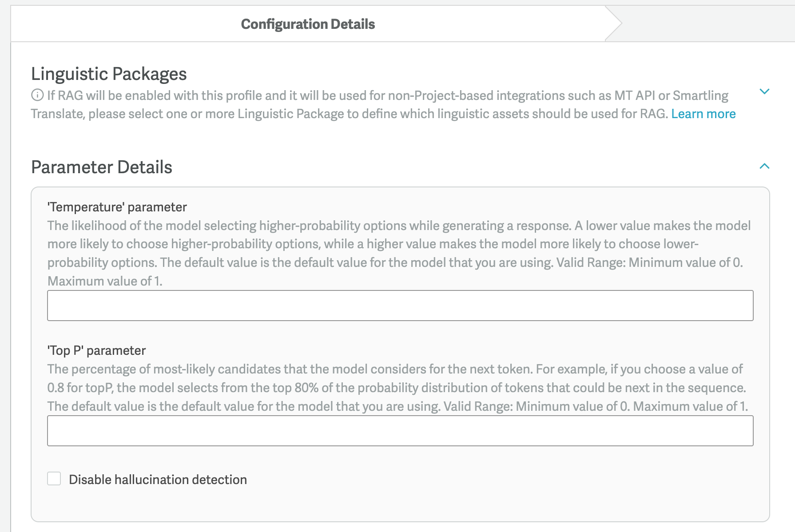Screen dimensions: 795x532
Task: Expand the Linguistic Packages section chevron
Action: point(764,91)
